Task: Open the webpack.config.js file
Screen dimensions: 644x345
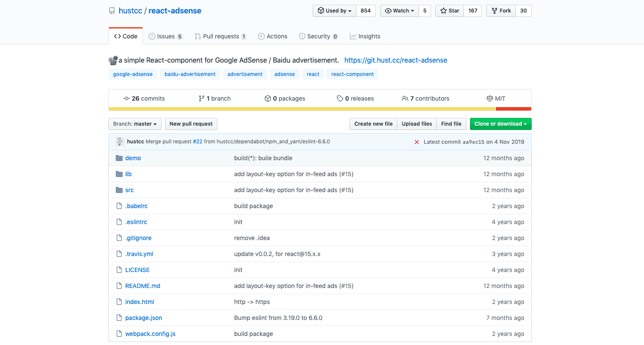Action: pos(150,334)
